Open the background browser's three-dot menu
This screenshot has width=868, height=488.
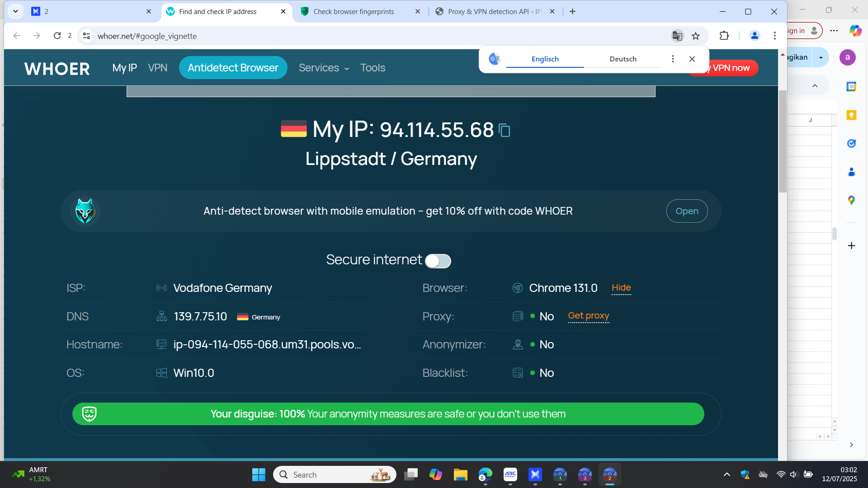pyautogui.click(x=834, y=31)
